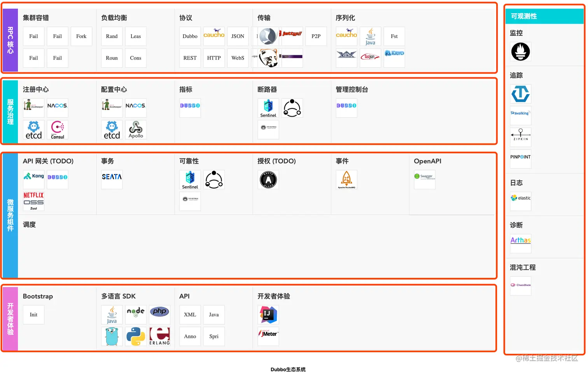Click the Nacos logo in 配置中心
The width and height of the screenshot is (588, 372).
point(136,108)
